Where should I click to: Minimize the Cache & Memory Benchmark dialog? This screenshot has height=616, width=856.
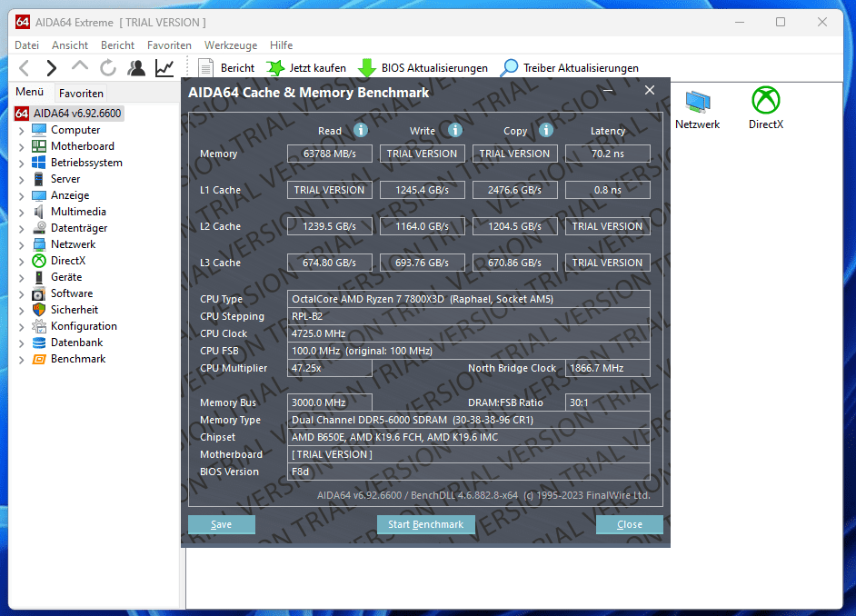coord(608,90)
